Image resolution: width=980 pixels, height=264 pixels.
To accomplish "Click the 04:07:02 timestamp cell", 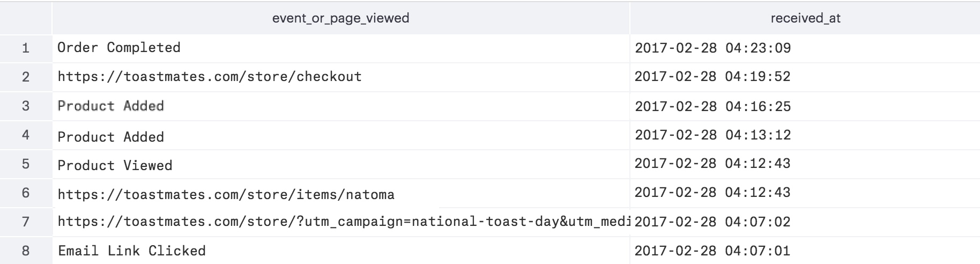I will [x=712, y=222].
